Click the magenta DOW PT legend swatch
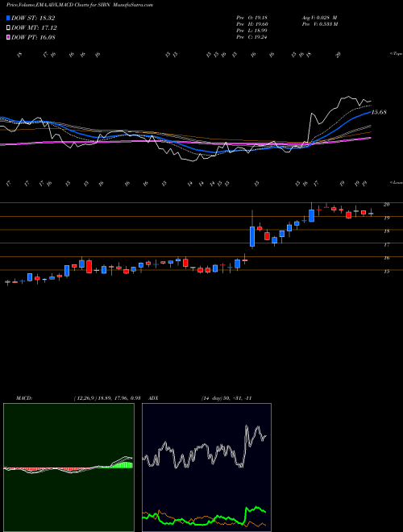The height and width of the screenshot is (532, 403). pos(8,38)
